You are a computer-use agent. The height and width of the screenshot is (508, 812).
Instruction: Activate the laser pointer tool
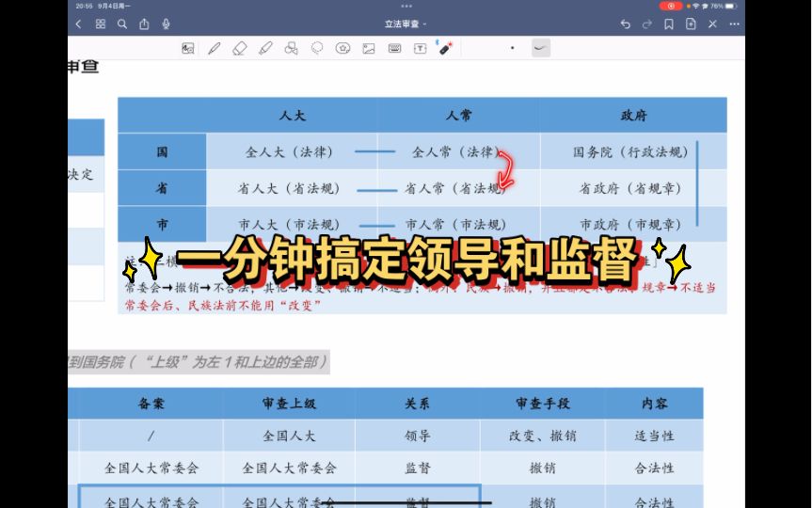point(444,48)
